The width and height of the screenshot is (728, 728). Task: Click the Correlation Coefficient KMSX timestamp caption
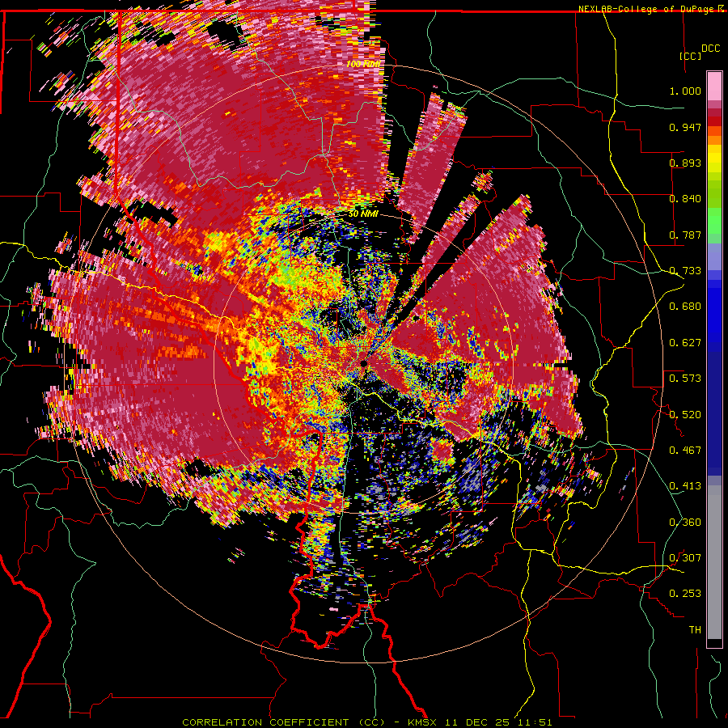pyautogui.click(x=367, y=722)
